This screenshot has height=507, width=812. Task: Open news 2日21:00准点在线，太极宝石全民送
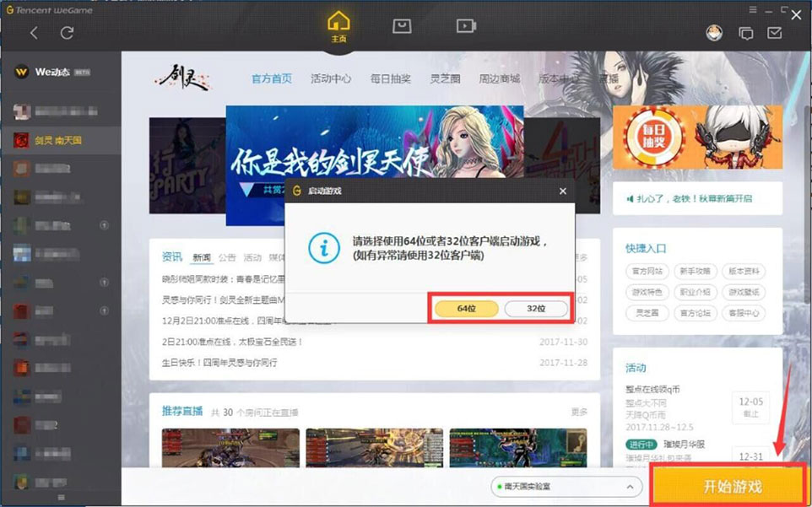click(232, 342)
